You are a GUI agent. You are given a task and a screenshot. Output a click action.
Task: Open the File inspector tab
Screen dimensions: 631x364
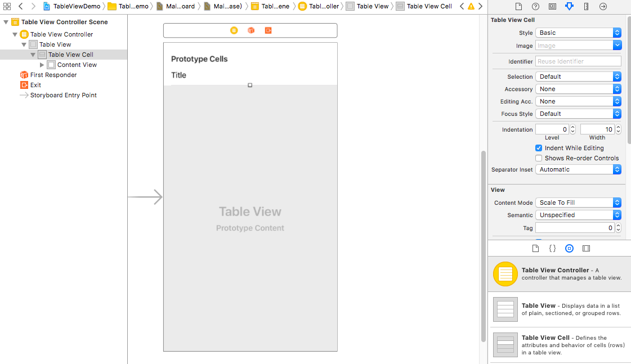pos(518,6)
